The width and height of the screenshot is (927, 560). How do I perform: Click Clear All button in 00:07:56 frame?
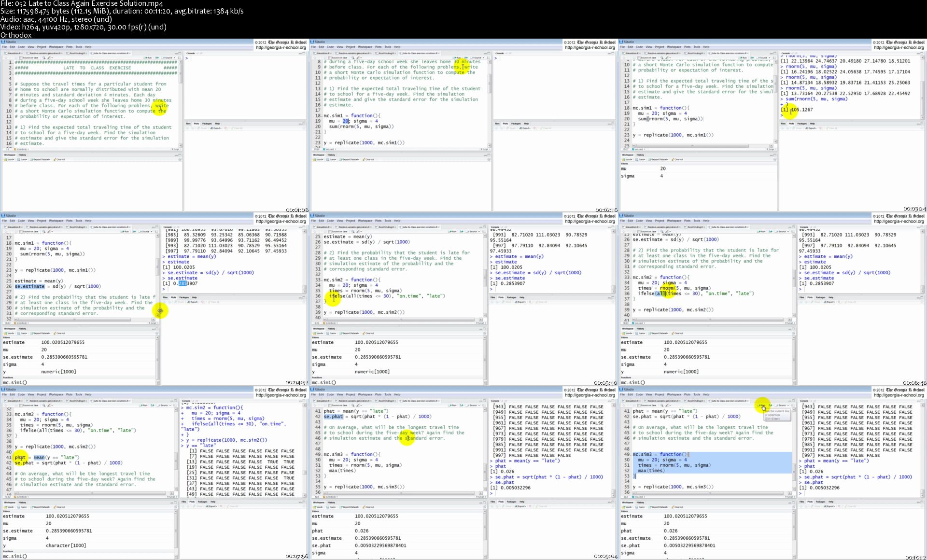tap(59, 507)
